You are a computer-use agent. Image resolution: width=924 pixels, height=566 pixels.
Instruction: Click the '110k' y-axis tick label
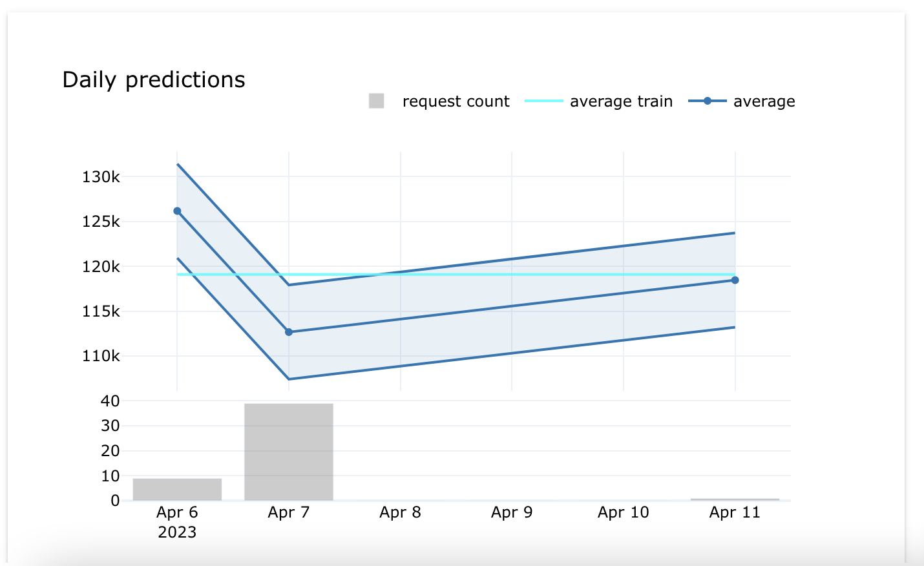[101, 356]
